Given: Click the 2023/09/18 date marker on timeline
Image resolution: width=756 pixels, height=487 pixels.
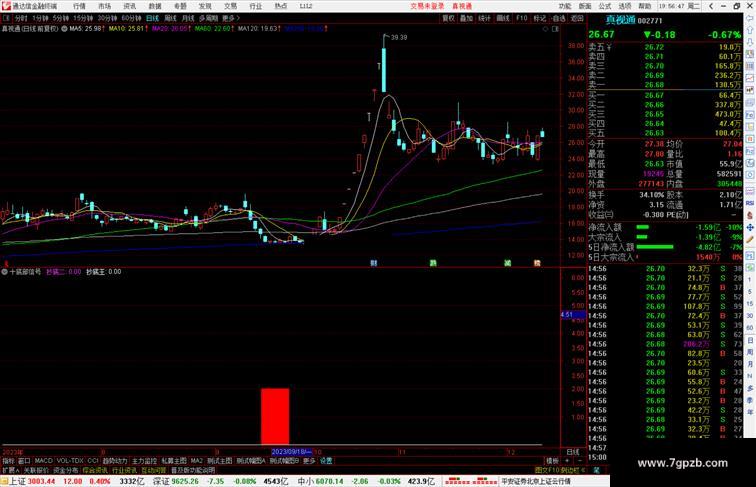Looking at the screenshot, I should 292,452.
